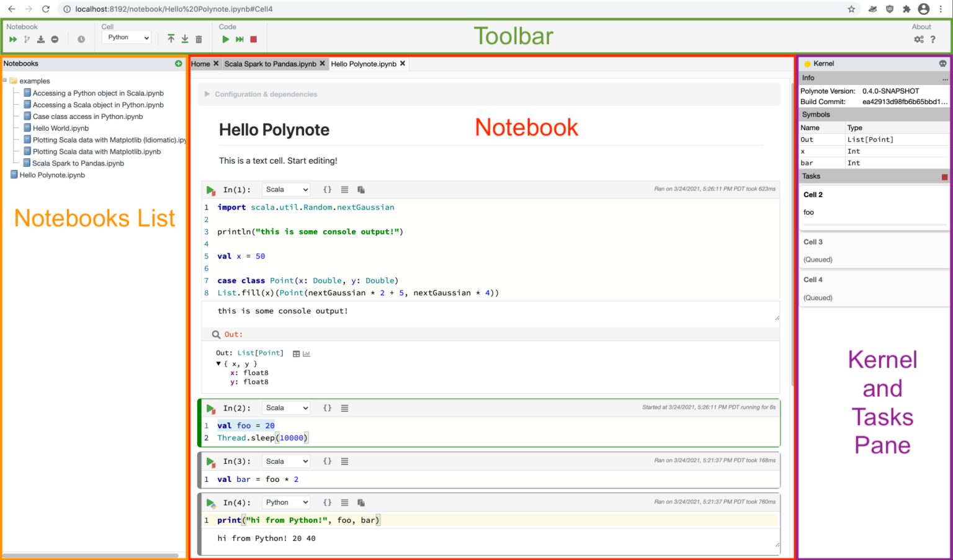Run the In(1) Scala cell
The width and height of the screenshot is (953, 560).
[211, 189]
